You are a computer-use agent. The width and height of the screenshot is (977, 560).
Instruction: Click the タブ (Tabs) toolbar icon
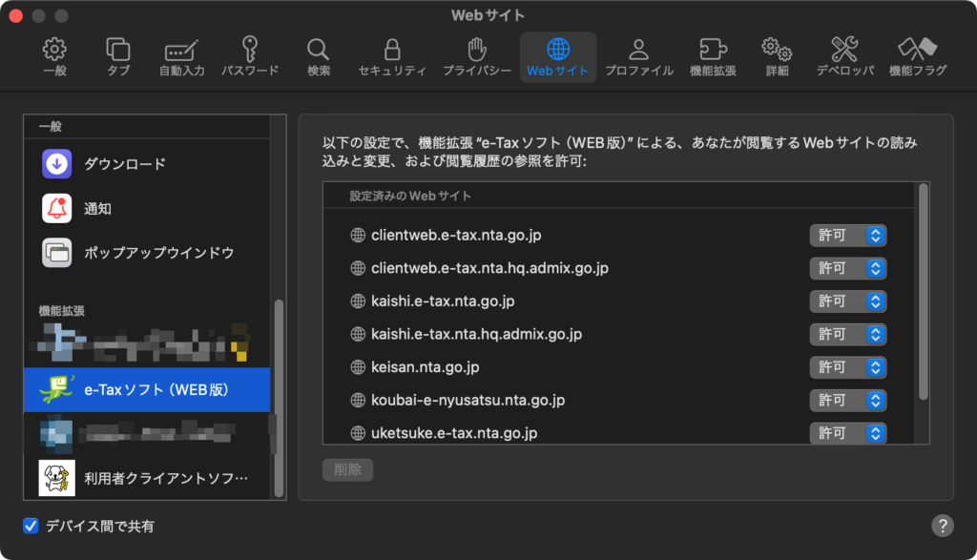pyautogui.click(x=118, y=57)
